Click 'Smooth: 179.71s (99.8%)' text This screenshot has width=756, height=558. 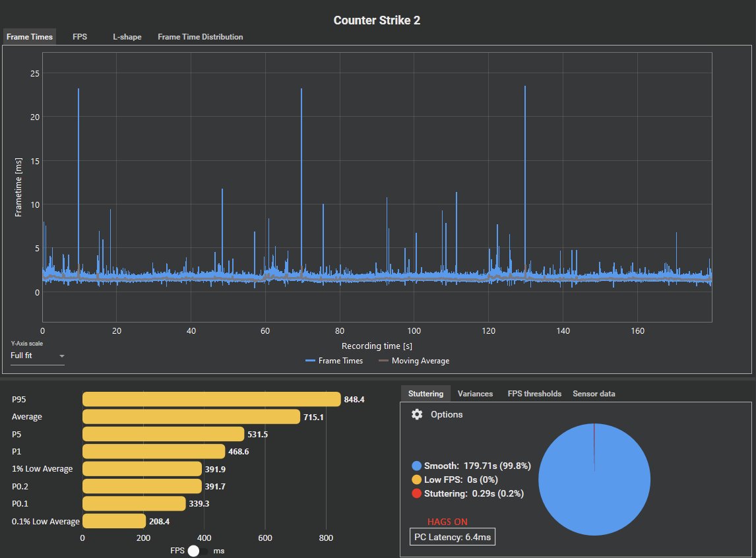pos(478,466)
